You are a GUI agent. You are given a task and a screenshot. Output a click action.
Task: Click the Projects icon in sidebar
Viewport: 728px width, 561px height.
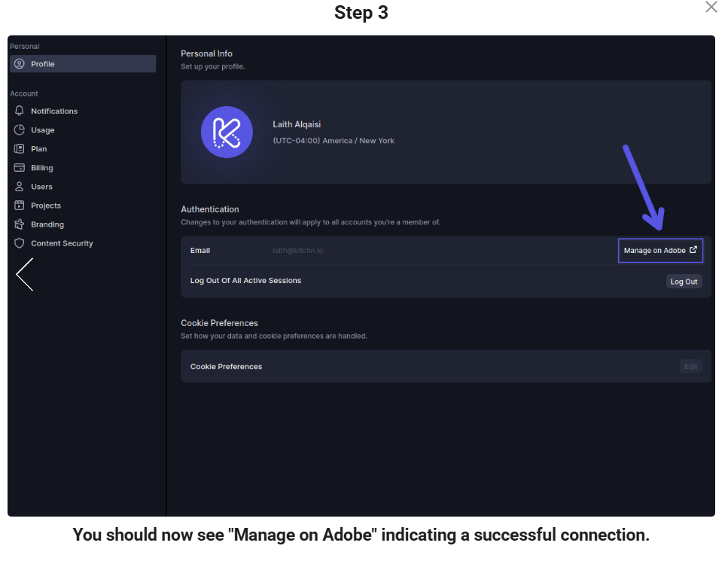20,205
